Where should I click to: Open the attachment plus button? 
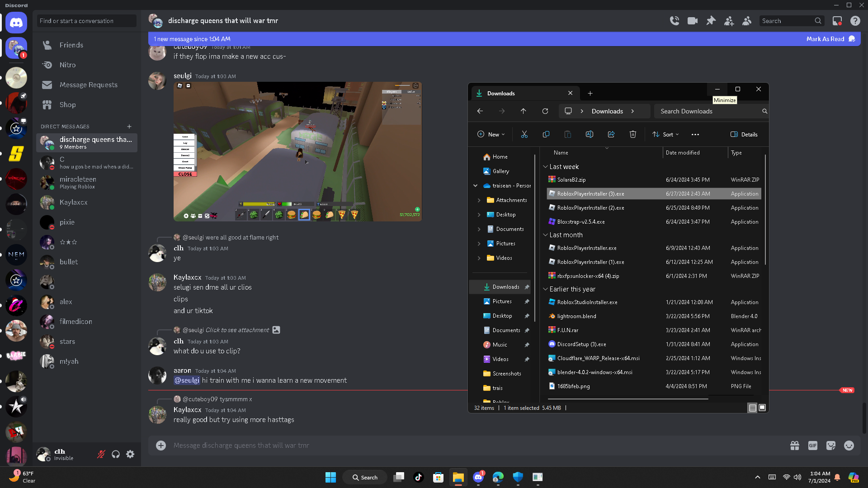coord(161,446)
